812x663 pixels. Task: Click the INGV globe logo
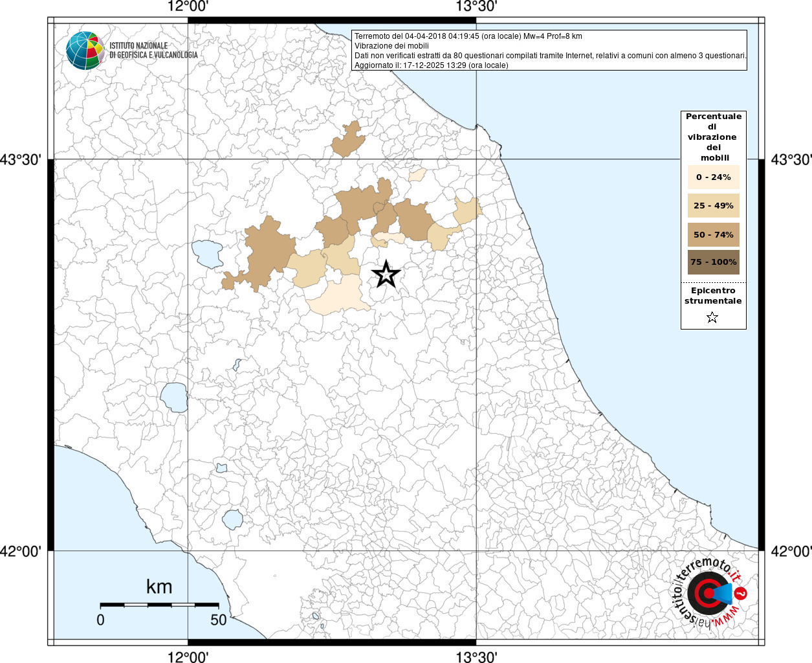pyautogui.click(x=85, y=51)
